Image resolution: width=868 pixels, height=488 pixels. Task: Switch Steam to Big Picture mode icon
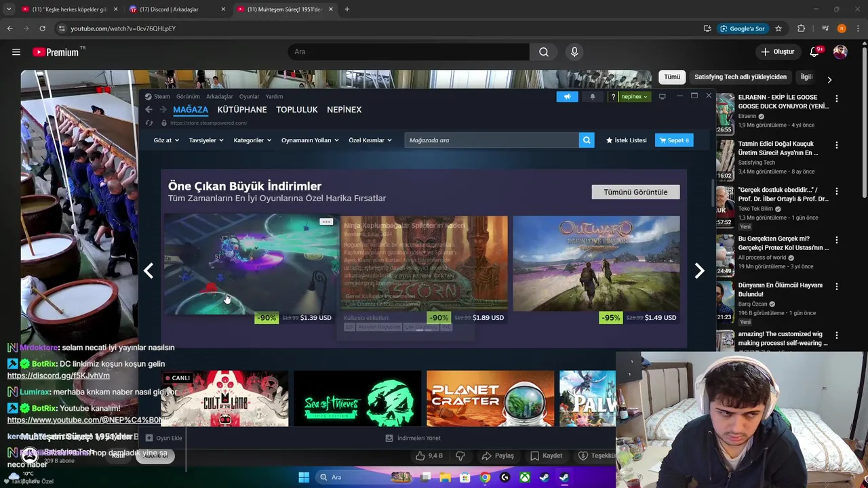662,96
